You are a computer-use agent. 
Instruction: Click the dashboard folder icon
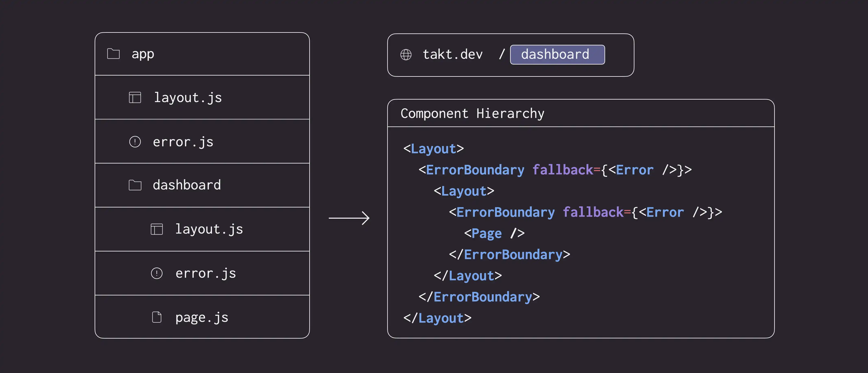point(135,185)
